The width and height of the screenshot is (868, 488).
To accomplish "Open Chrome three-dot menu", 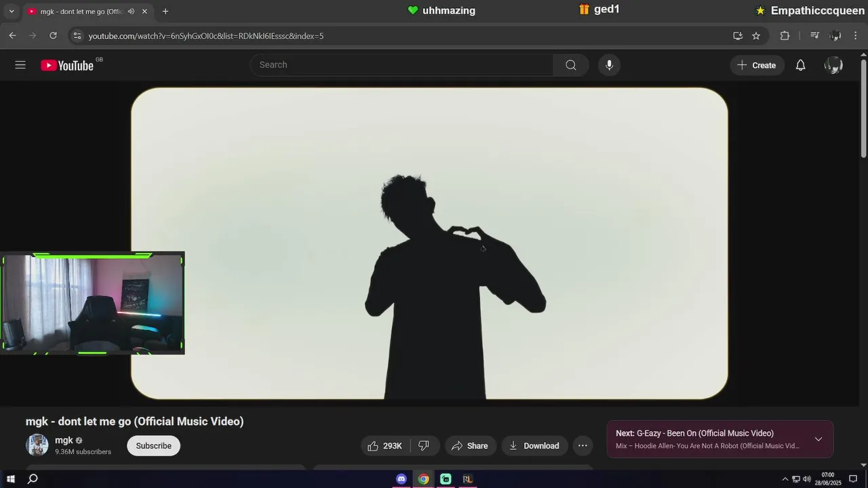I will (856, 35).
